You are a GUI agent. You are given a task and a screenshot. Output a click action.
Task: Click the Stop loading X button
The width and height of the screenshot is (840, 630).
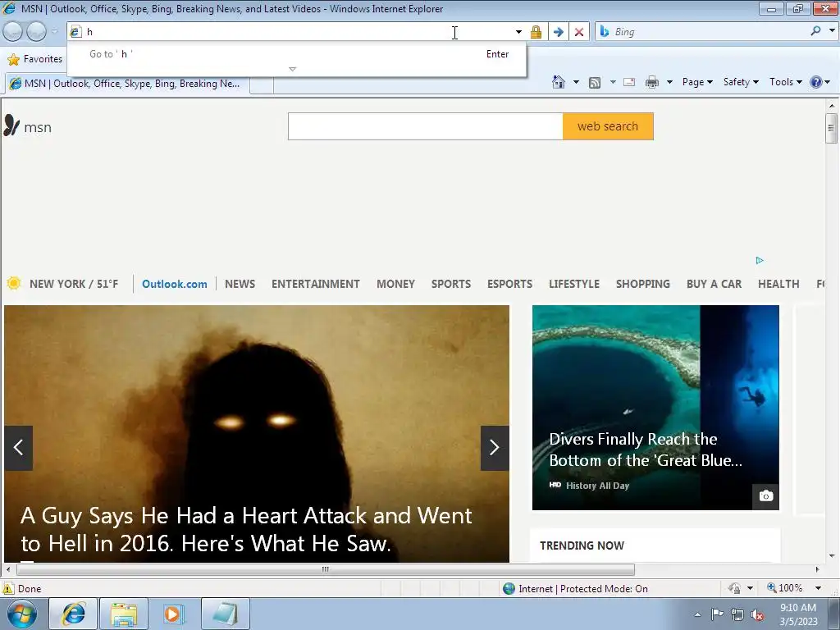coord(579,32)
